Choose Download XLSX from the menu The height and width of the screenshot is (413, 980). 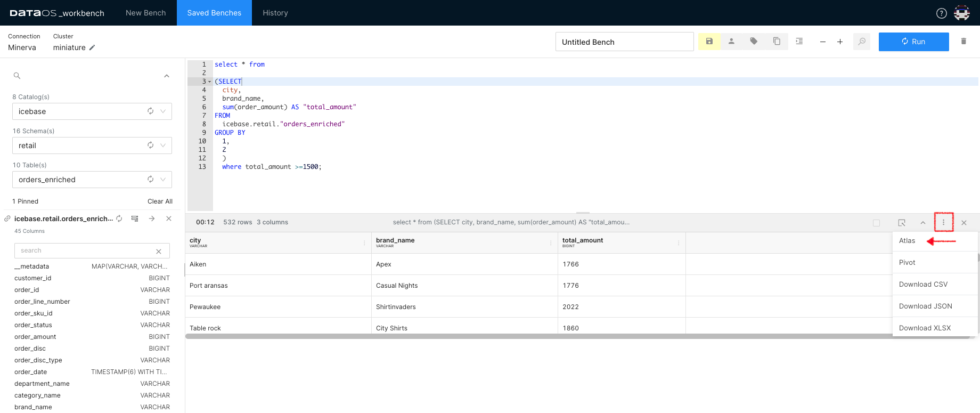click(935, 328)
